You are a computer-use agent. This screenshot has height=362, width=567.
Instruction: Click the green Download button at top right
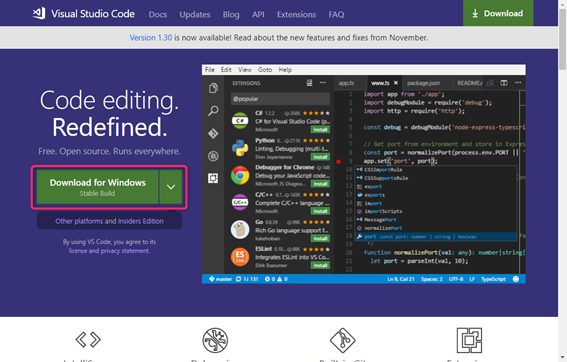[498, 13]
